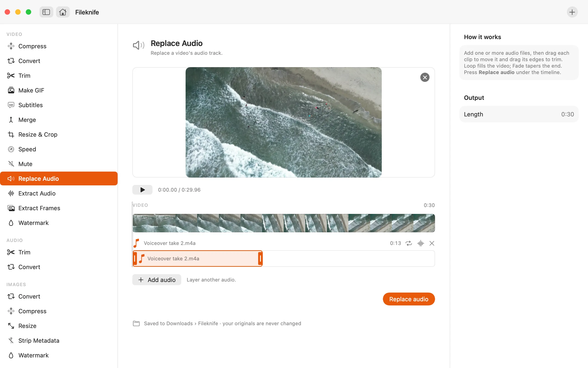Image resolution: width=588 pixels, height=368 pixels.
Task: Toggle Loop for Voiceover take 2.m4a
Action: (x=409, y=243)
